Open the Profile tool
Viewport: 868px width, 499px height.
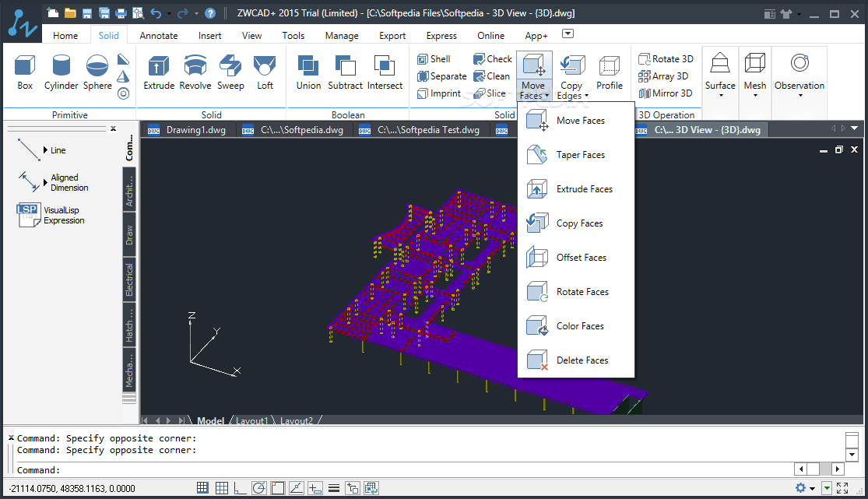pos(609,72)
